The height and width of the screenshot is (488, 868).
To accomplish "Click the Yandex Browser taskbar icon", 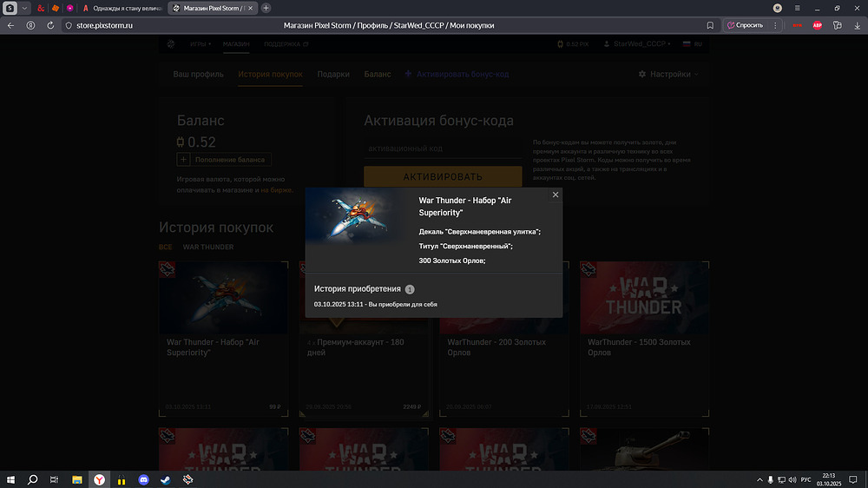I will (100, 479).
